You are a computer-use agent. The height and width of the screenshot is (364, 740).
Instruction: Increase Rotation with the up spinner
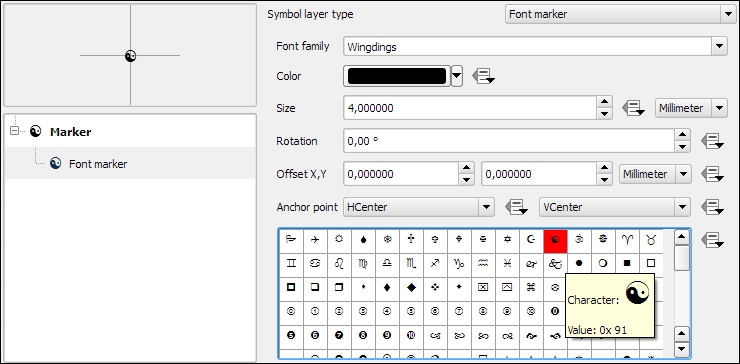pos(682,136)
